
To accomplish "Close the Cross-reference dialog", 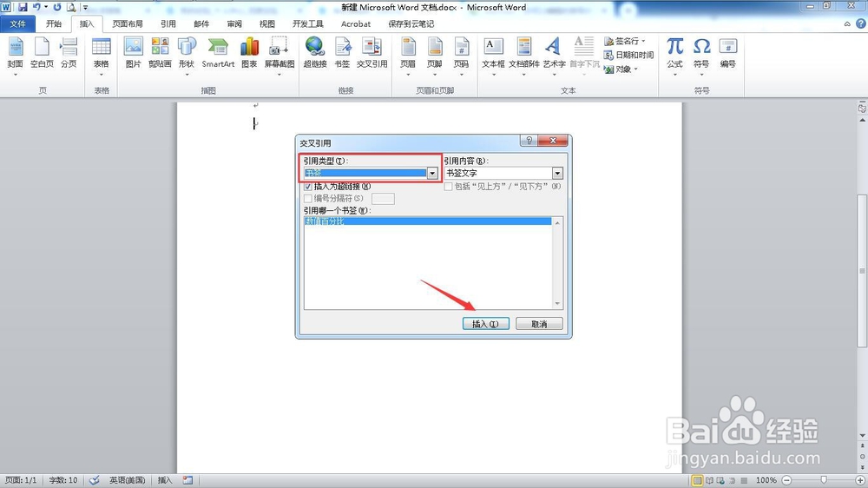I will [x=552, y=141].
